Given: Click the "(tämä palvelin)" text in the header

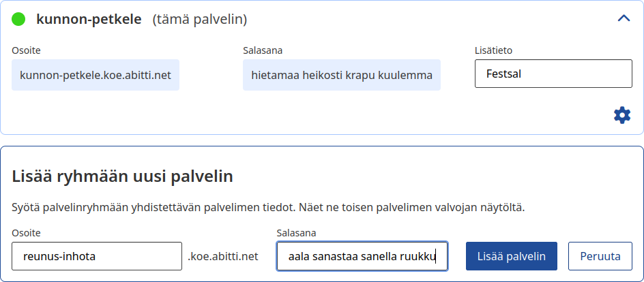Looking at the screenshot, I should [199, 19].
